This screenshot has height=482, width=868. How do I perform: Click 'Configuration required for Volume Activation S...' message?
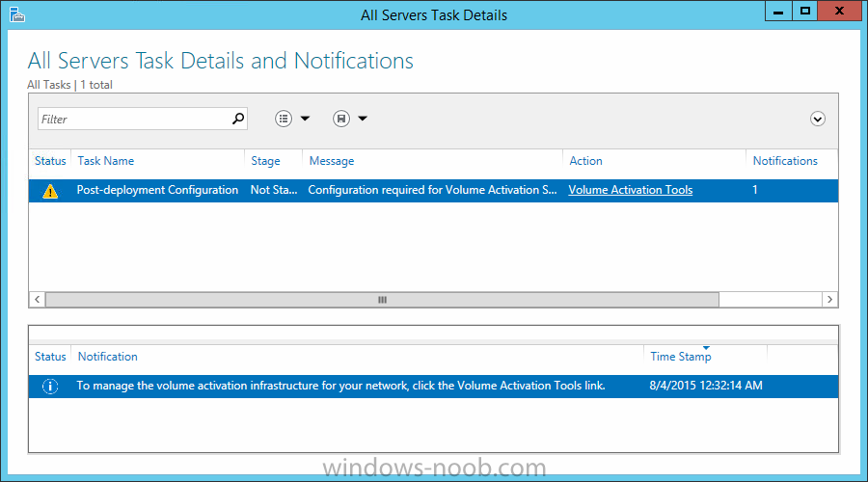pyautogui.click(x=432, y=190)
